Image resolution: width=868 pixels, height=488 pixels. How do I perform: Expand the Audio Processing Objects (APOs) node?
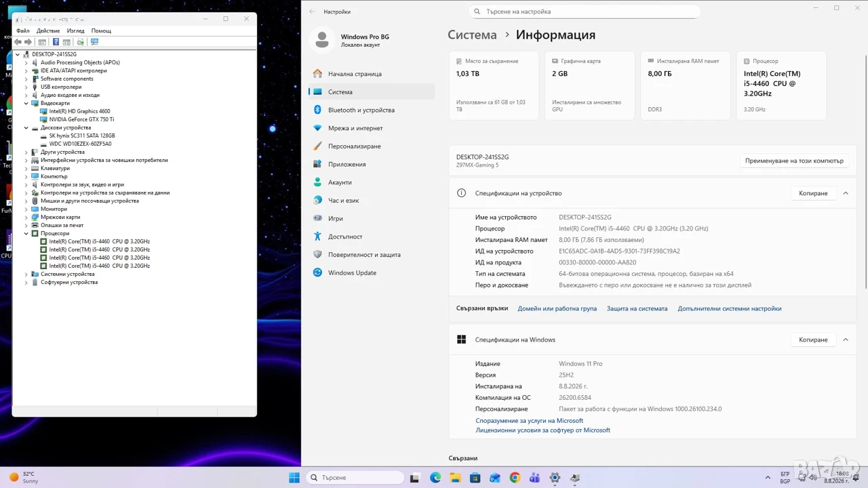pos(26,62)
